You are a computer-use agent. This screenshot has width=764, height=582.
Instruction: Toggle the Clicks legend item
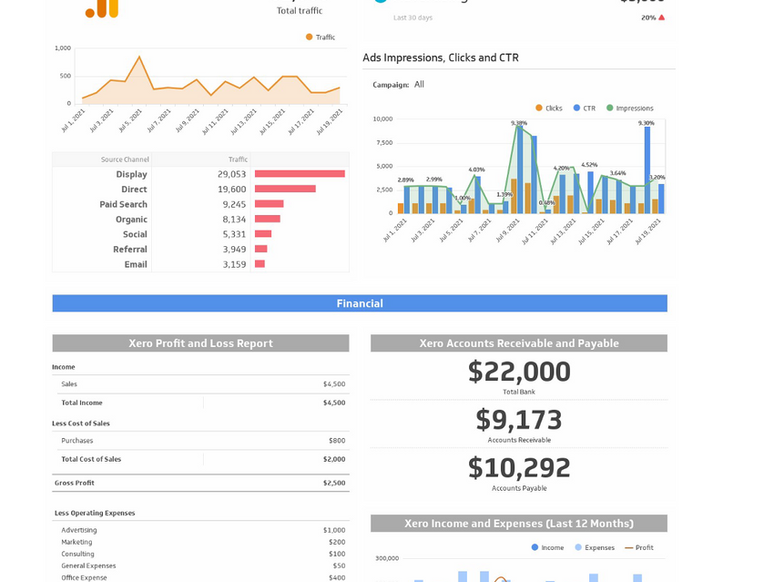(x=549, y=108)
